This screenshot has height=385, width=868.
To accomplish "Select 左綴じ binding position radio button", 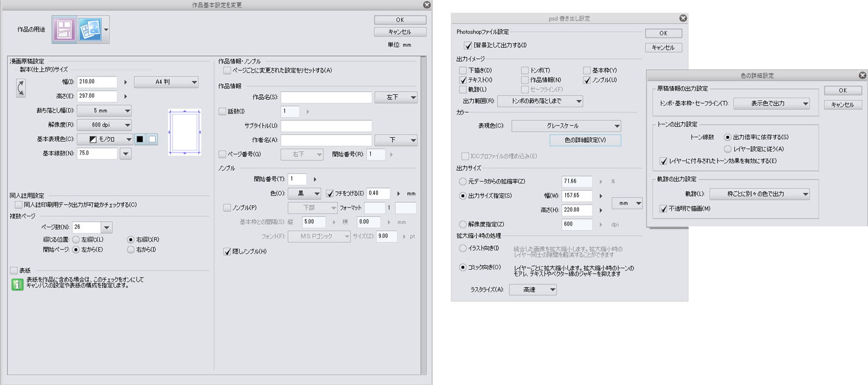I will [x=76, y=239].
